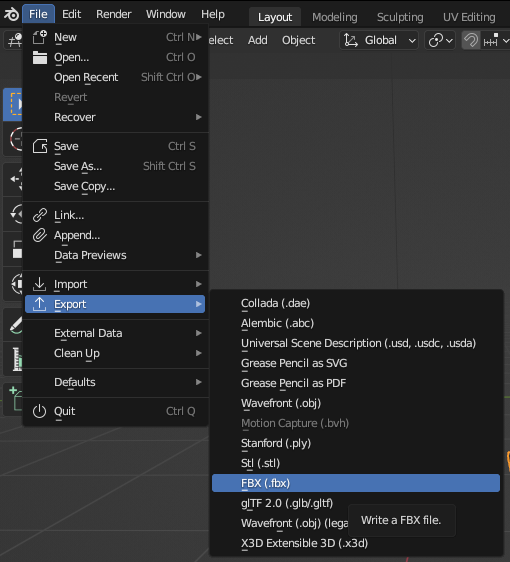Click the Blender logo icon
Image resolution: width=510 pixels, height=562 pixels.
pos(11,14)
